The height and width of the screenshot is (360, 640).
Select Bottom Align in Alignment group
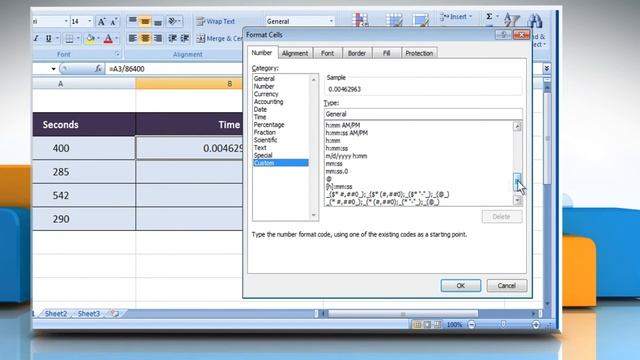pyautogui.click(x=158, y=21)
